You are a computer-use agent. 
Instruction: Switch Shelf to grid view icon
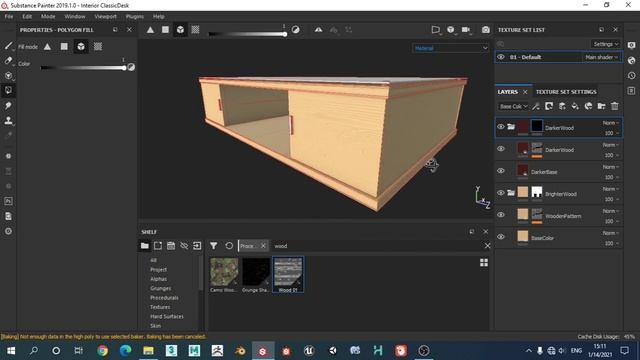click(x=484, y=262)
